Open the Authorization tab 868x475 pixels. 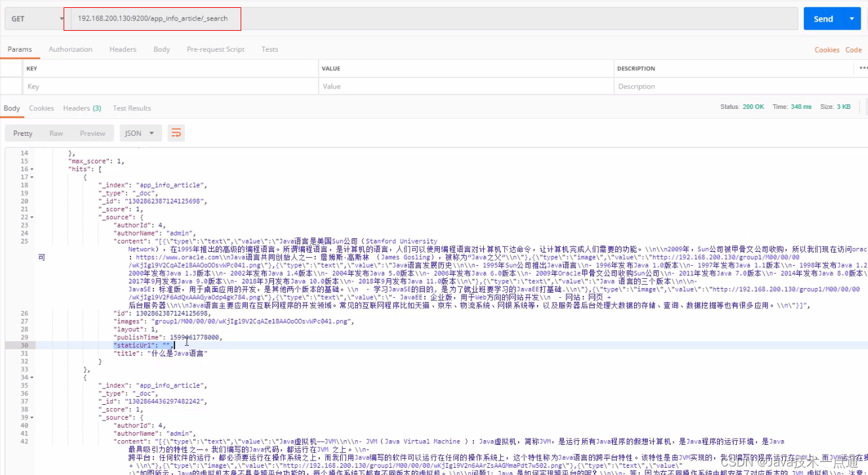[70, 49]
